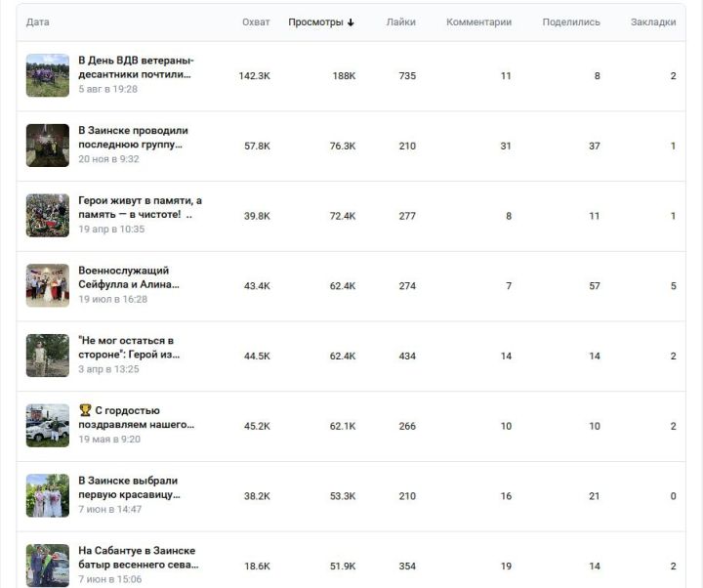Viewport: 703px width, 588px height.
Task: Sort table by Комментарии column
Action: click(x=478, y=22)
